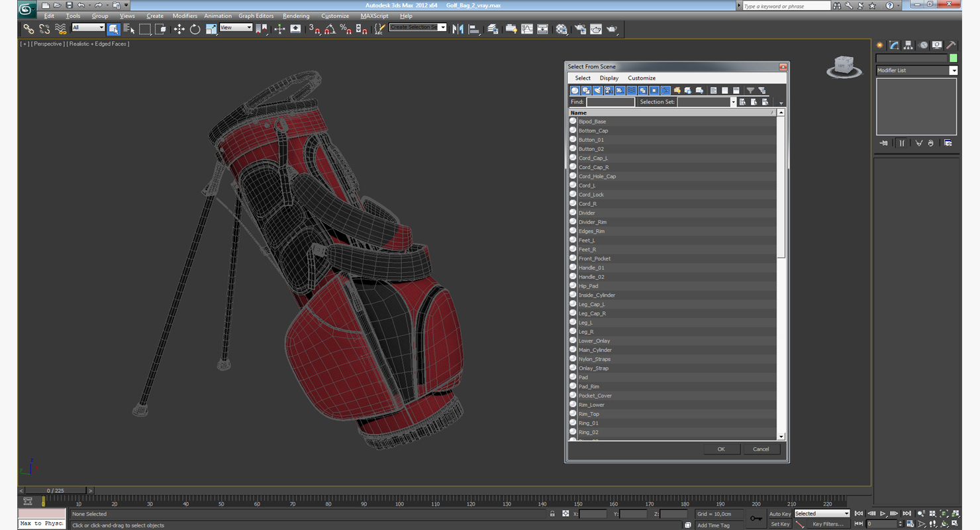Click the Set Key button
980x530 pixels.
click(x=780, y=524)
